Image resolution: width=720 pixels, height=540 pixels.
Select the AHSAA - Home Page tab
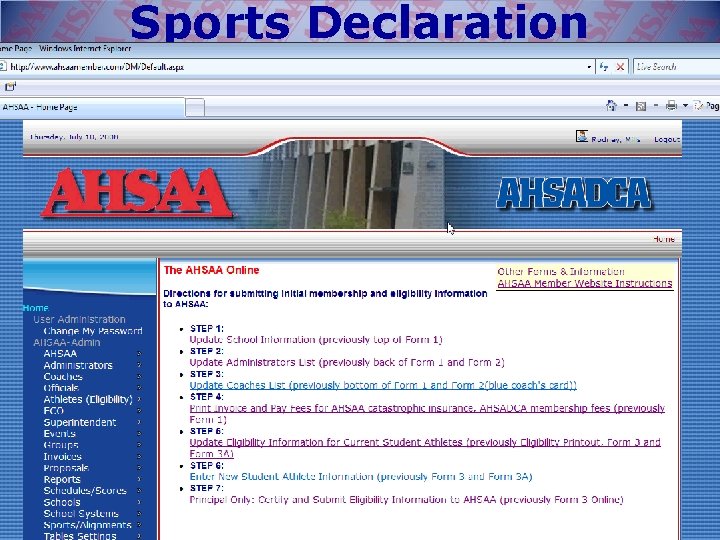(92, 107)
